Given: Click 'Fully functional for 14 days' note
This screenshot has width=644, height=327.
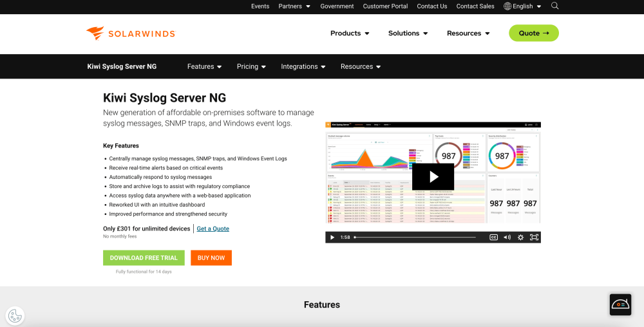Looking at the screenshot, I should pos(144,272).
